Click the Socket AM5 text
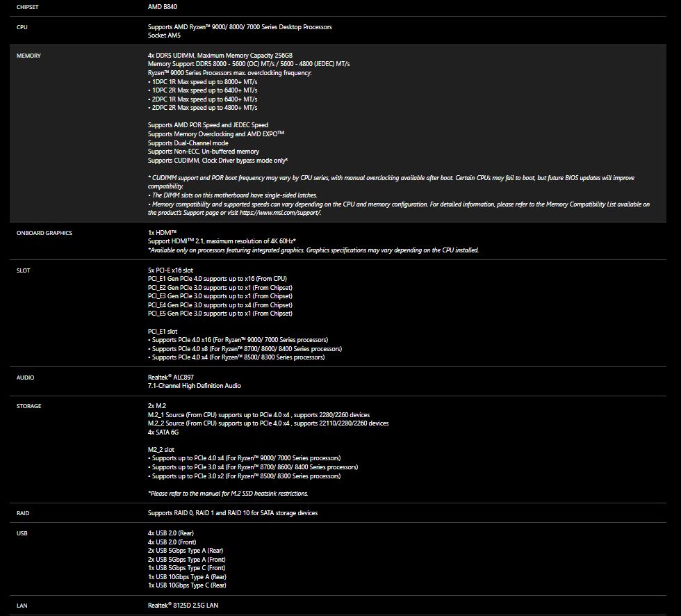 (164, 35)
